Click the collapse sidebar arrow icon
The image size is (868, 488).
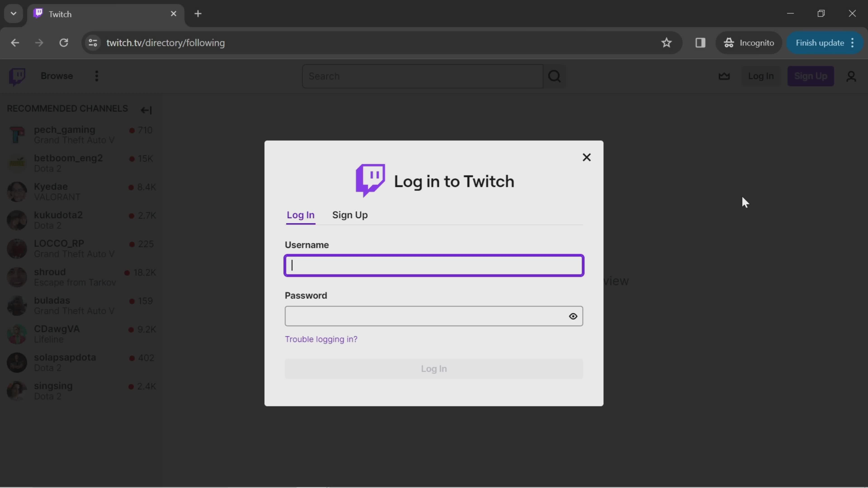click(146, 110)
